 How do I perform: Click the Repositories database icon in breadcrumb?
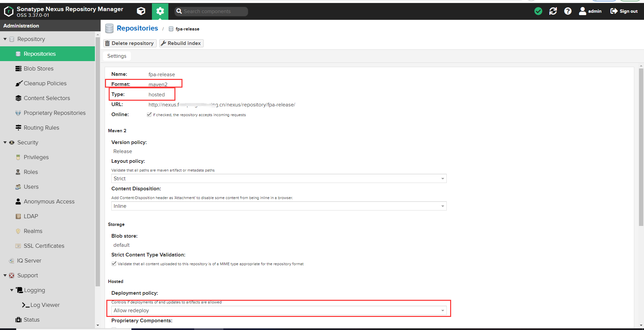[x=109, y=29]
